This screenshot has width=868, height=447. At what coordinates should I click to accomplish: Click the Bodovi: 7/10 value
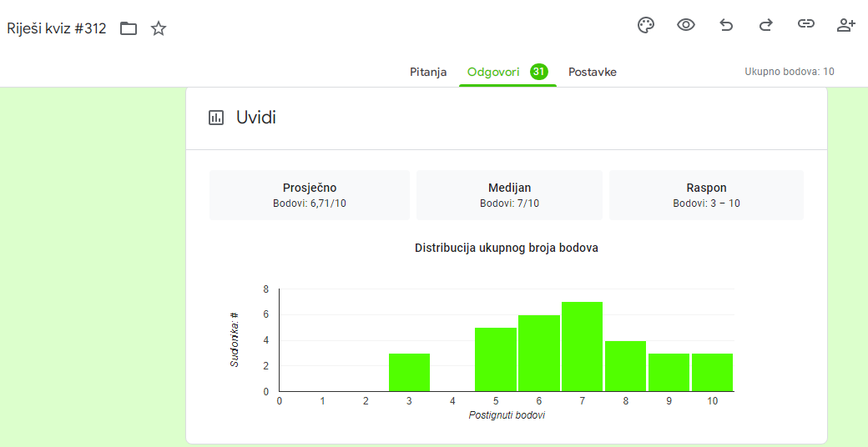click(509, 203)
